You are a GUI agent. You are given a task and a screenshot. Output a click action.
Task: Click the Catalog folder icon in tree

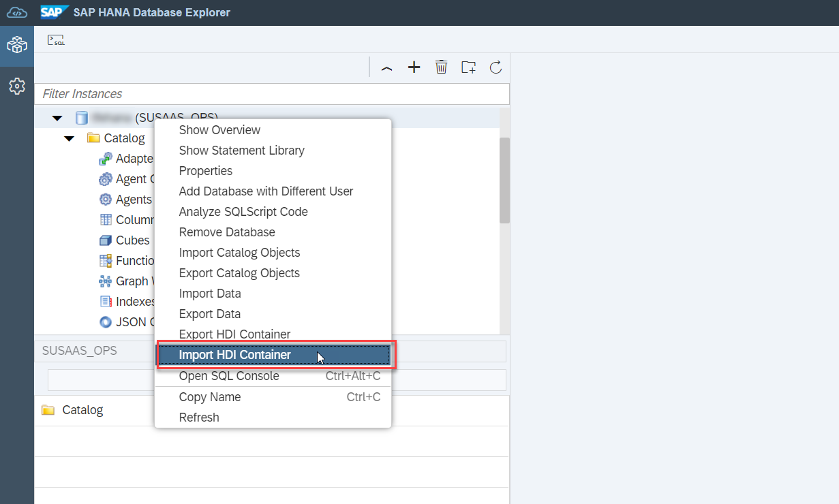click(93, 138)
